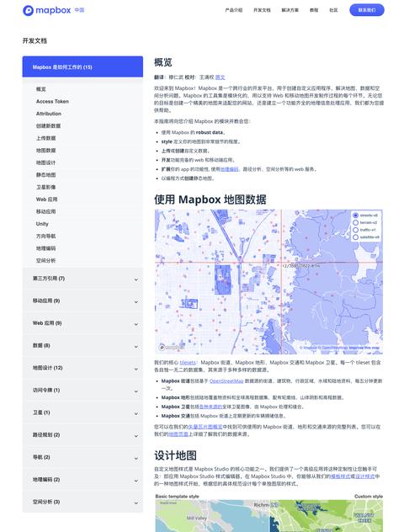Follow the 地图页面 link
Screen dimensions: 404x532
tap(178, 434)
